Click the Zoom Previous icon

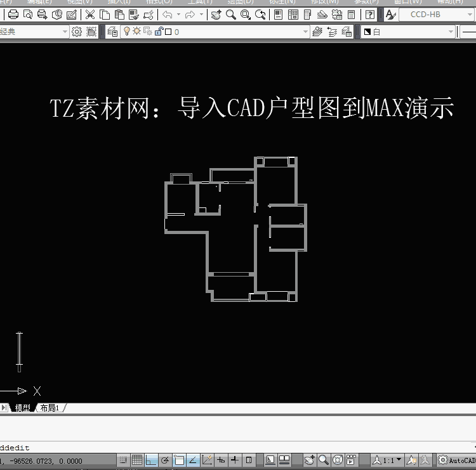pyautogui.click(x=260, y=14)
